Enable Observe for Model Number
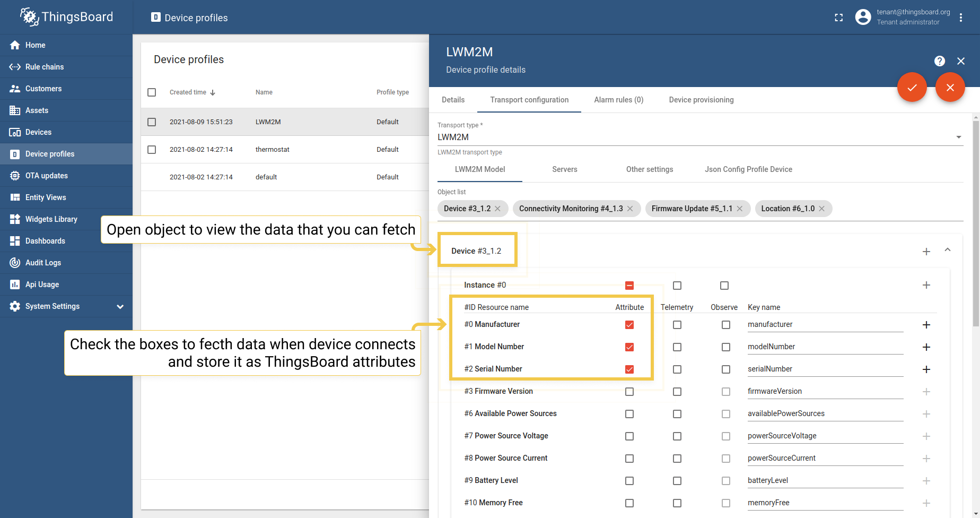Viewport: 980px width, 518px height. click(726, 347)
